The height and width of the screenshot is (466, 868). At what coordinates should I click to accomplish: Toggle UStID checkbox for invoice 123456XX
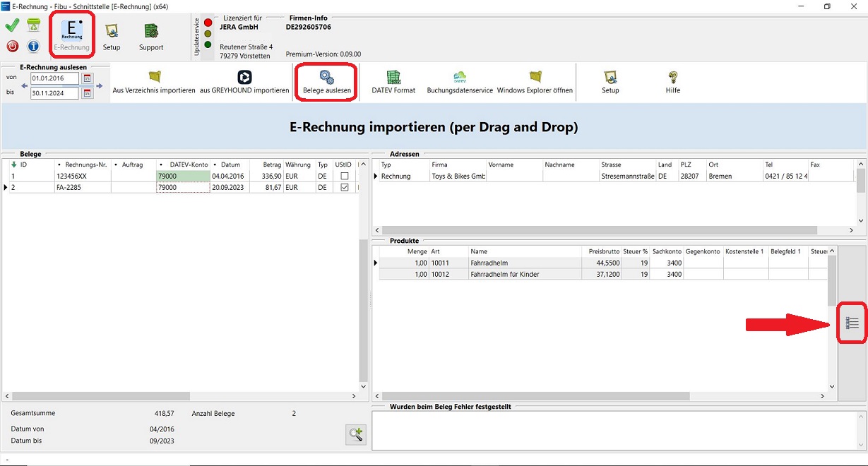(x=344, y=176)
